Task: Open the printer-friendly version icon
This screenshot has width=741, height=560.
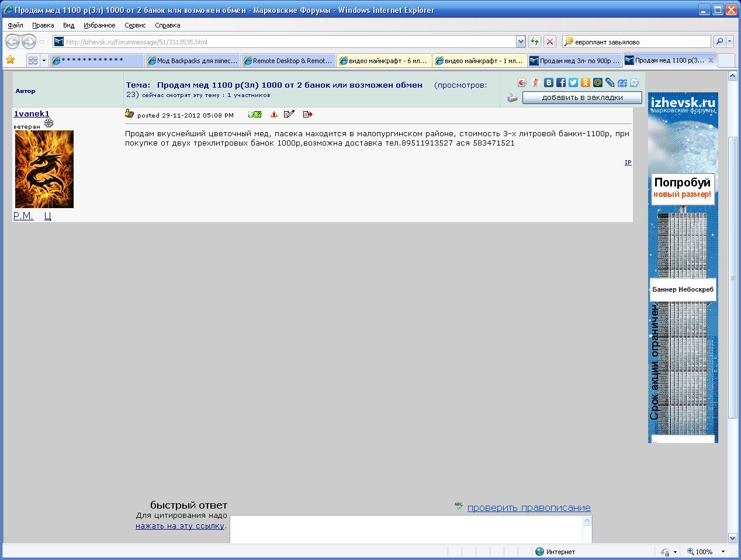Action: tap(513, 98)
